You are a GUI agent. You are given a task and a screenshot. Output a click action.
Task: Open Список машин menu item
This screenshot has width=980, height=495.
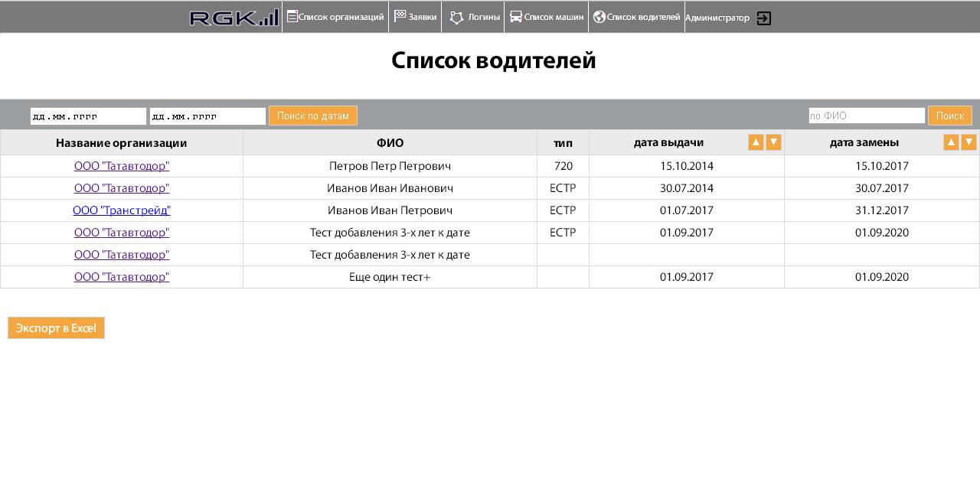pos(547,17)
